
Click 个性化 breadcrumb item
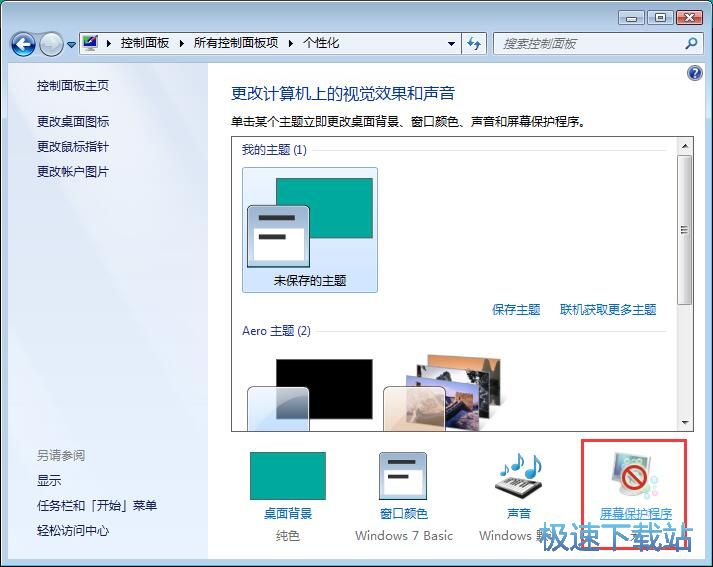pos(321,43)
